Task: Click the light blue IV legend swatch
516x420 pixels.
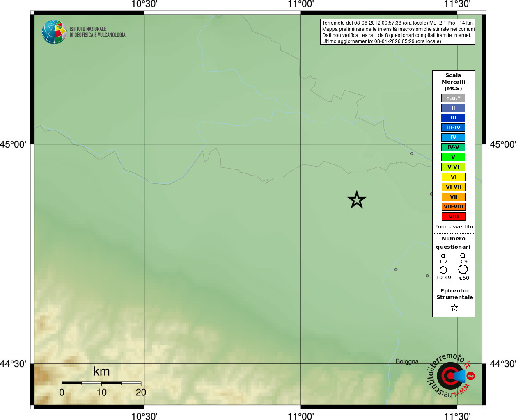Action: 453,137
